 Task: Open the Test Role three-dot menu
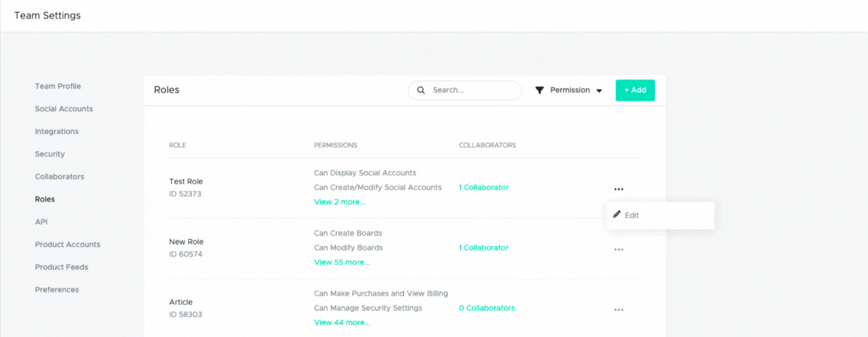[x=618, y=189]
